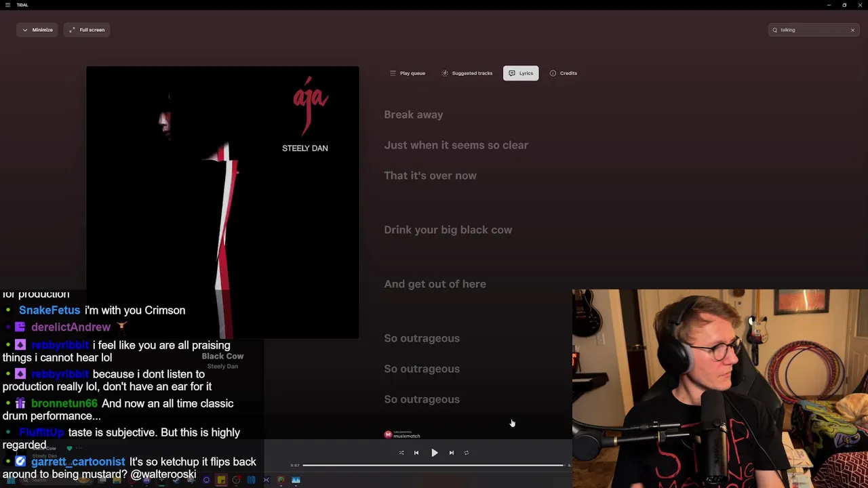
Task: Click the Play button
Action: (x=435, y=453)
